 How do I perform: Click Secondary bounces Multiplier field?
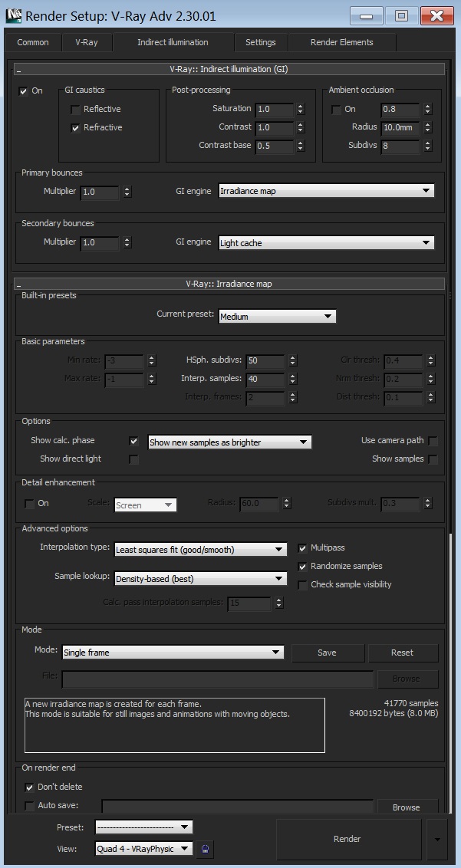pyautogui.click(x=99, y=243)
